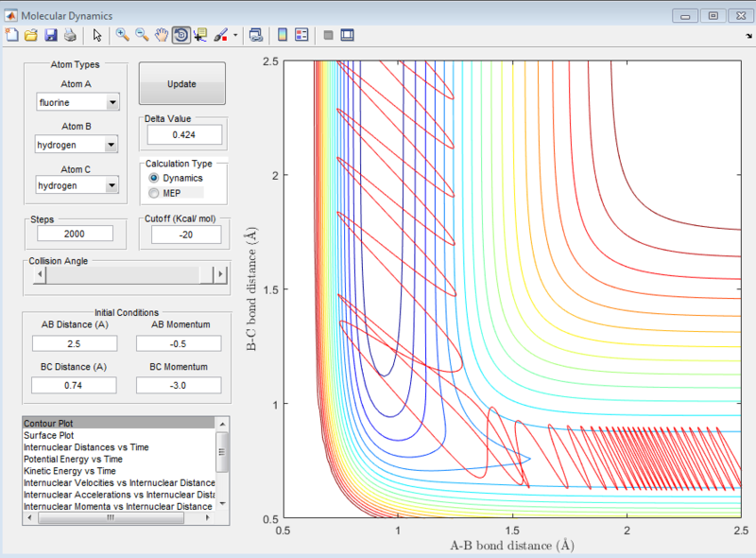Print the figure using the printer icon
Image resolution: width=756 pixels, height=558 pixels.
coord(70,35)
